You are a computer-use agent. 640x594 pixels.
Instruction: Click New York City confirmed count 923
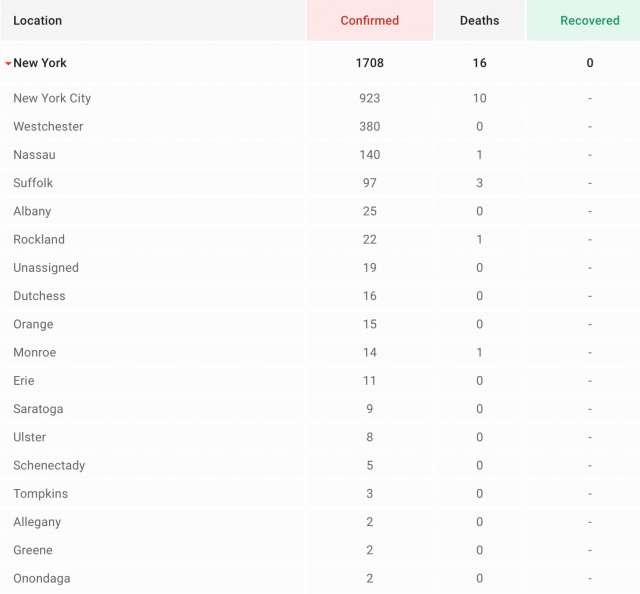coord(369,99)
